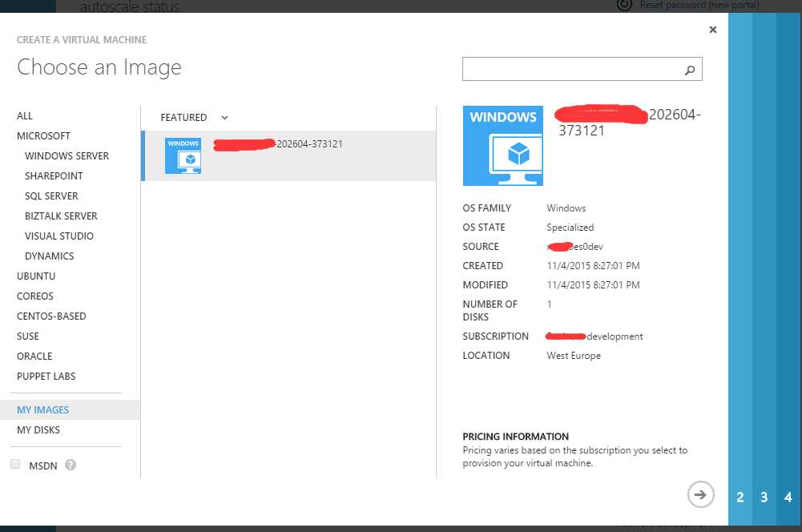Choose SQL SERVER category
This screenshot has width=802, height=532.
51,196
